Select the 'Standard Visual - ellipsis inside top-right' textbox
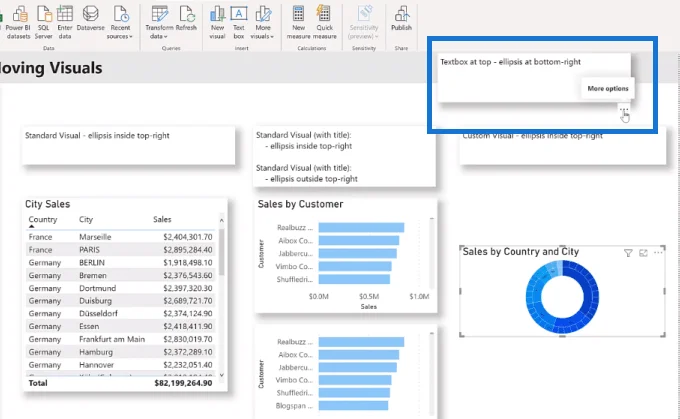The image size is (680, 419). click(128, 145)
